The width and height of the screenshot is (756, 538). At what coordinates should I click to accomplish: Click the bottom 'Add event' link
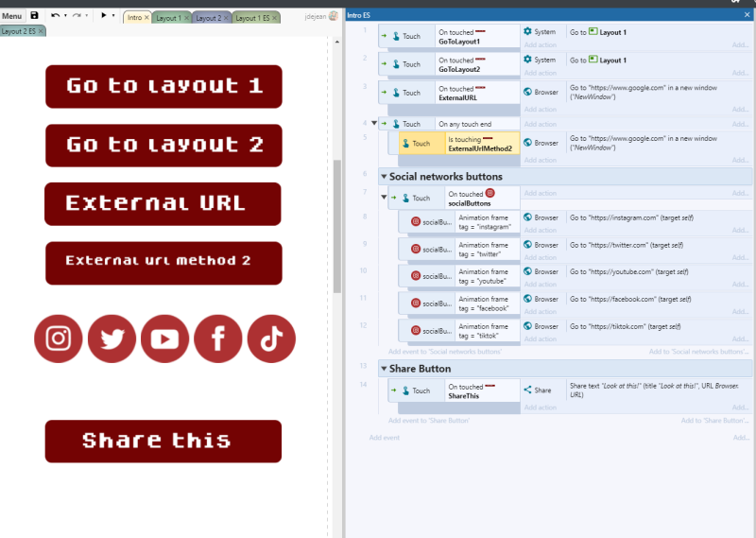point(385,438)
